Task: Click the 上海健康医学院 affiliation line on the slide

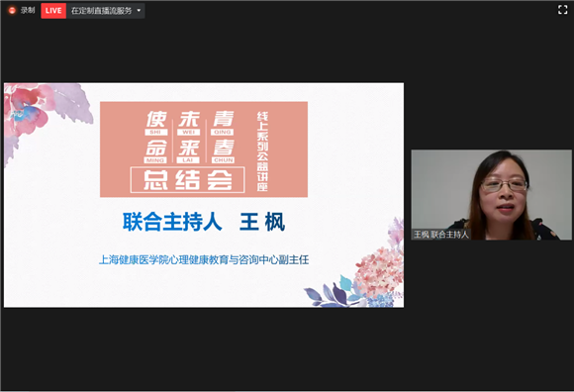Action: pyautogui.click(x=204, y=260)
